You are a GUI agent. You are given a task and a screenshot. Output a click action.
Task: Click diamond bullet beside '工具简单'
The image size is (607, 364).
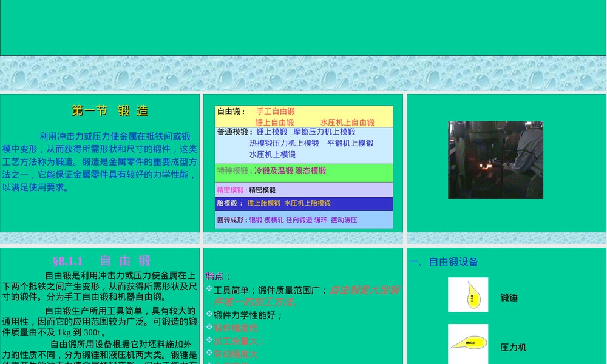point(209,288)
